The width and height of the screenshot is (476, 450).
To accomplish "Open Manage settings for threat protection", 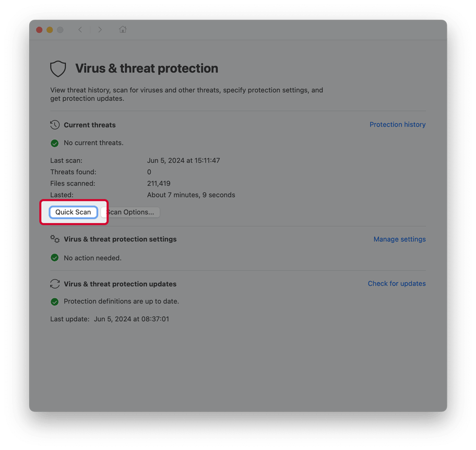I will tap(399, 239).
